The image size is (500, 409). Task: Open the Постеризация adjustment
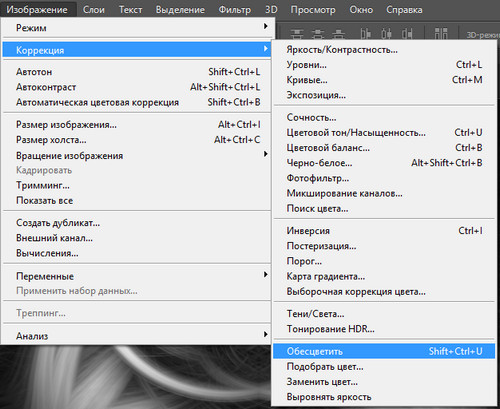384,246
